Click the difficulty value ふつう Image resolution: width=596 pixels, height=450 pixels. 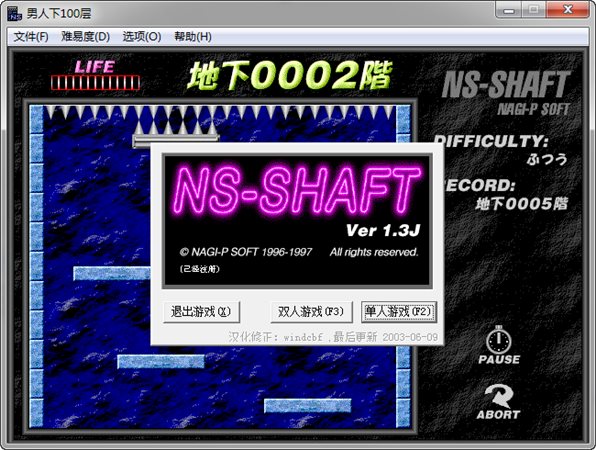tap(547, 158)
